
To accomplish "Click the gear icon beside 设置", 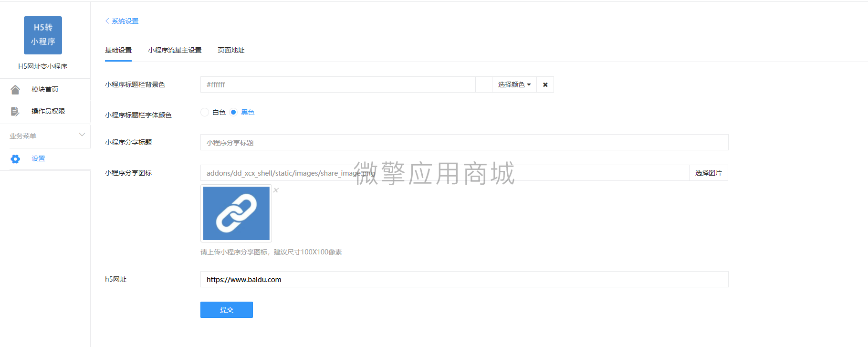I will [15, 158].
